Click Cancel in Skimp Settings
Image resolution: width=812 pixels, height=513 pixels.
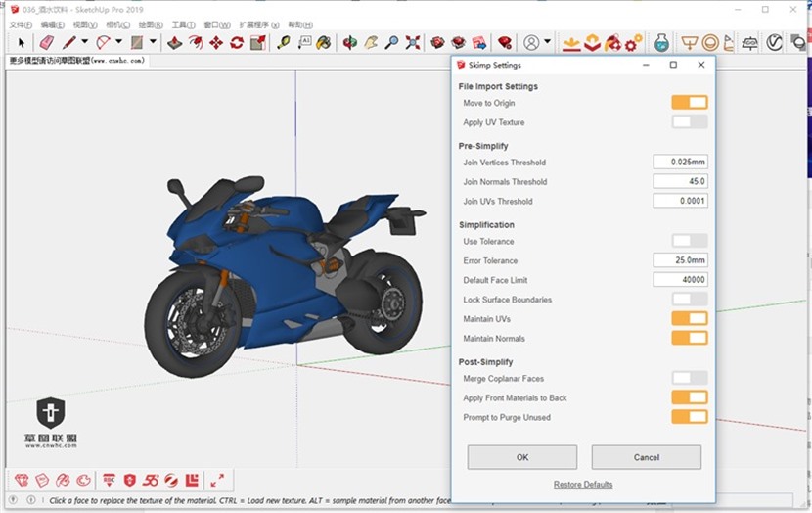[647, 457]
